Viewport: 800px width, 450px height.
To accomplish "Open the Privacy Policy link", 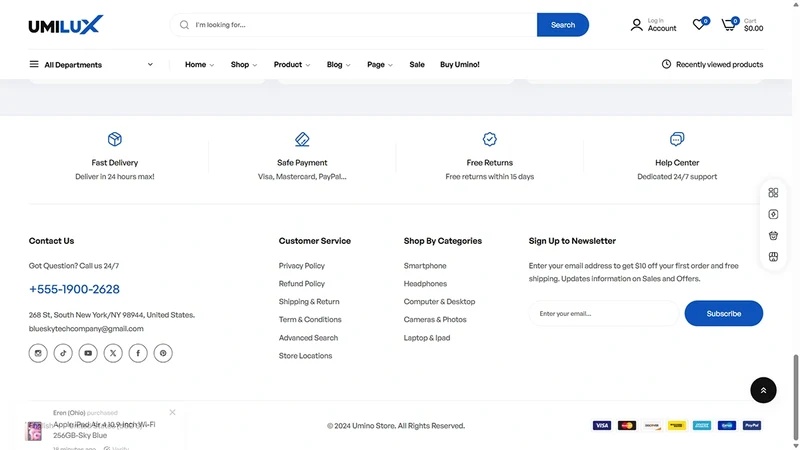I will (302, 266).
